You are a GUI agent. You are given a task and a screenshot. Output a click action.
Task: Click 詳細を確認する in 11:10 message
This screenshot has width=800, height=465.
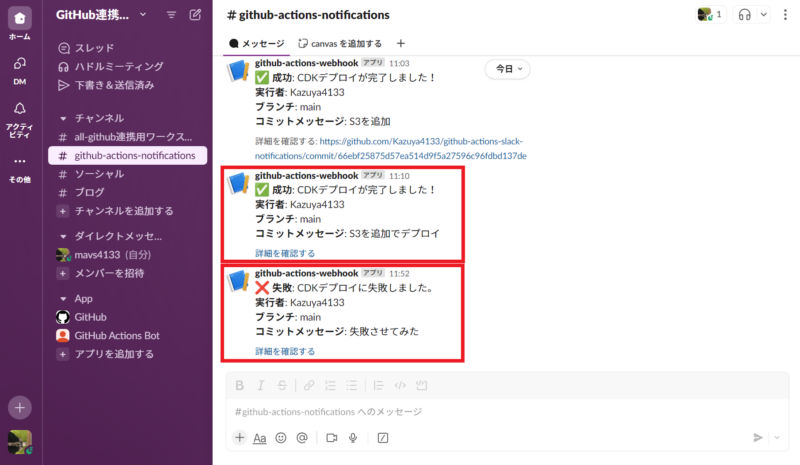pyautogui.click(x=285, y=253)
